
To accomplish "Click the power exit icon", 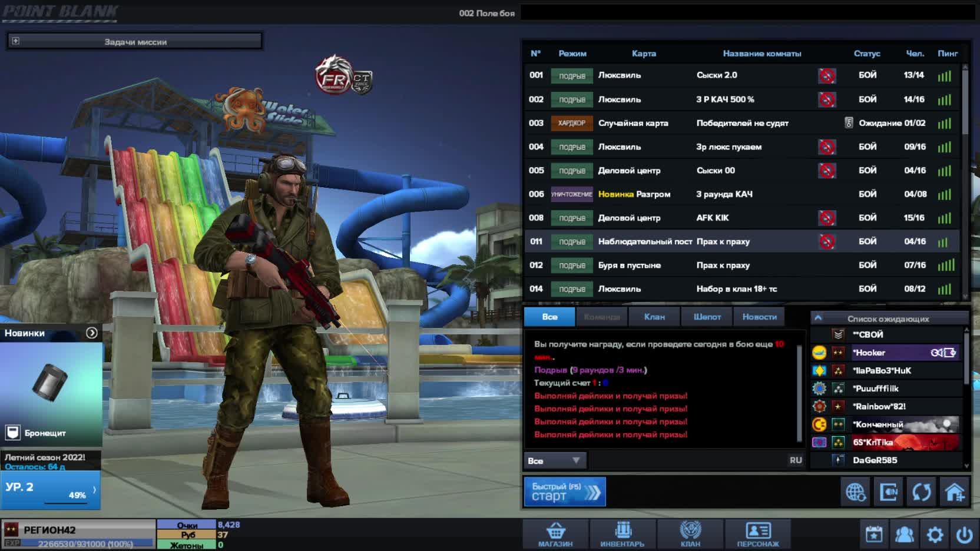I will coord(964,535).
